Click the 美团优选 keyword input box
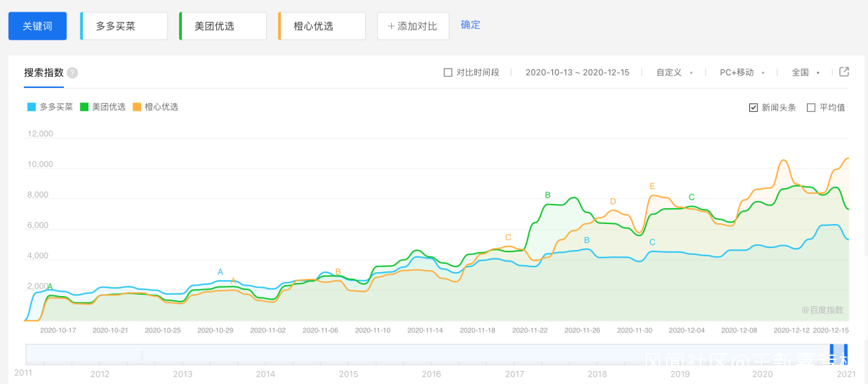This screenshot has height=384, width=868. (223, 26)
